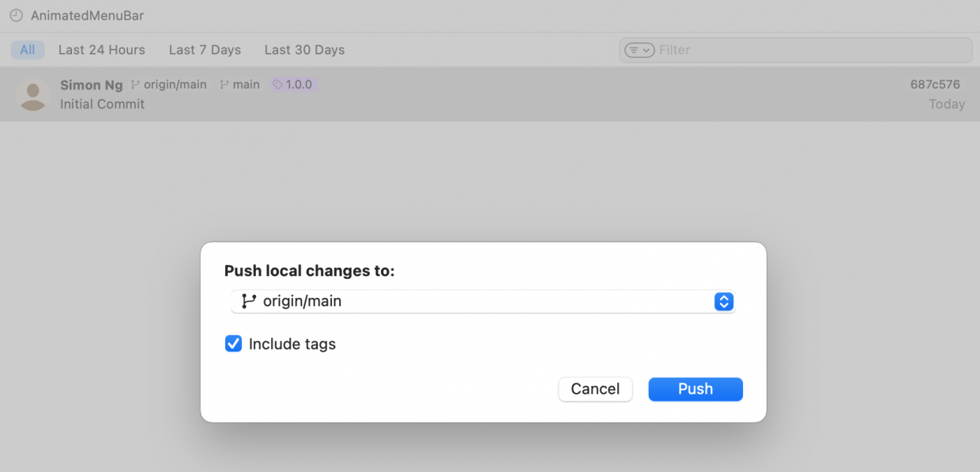Select the All filter tab

(28, 50)
